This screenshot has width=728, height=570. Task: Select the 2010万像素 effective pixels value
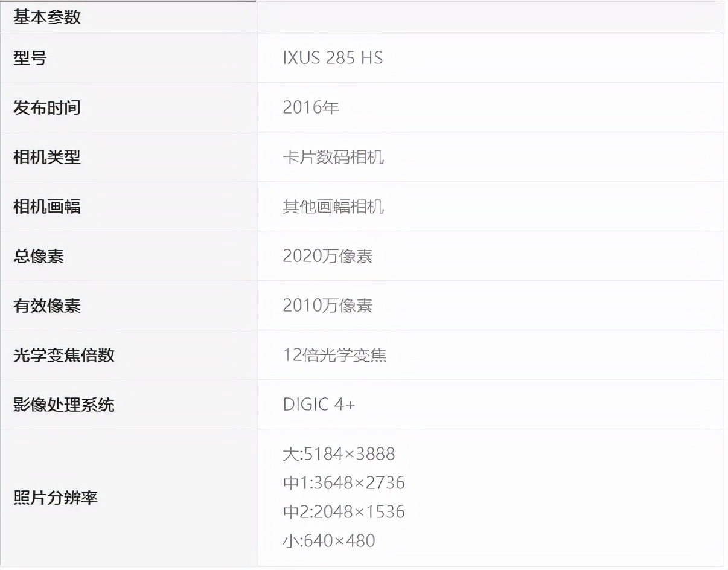coord(328,306)
